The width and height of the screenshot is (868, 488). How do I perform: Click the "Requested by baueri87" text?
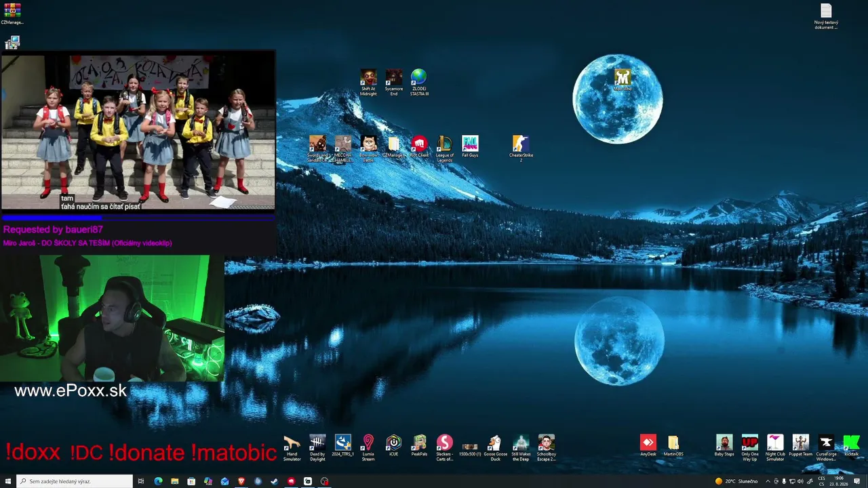53,230
